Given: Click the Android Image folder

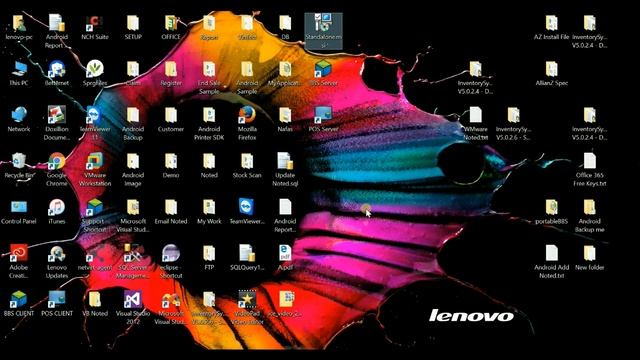Looking at the screenshot, I should coord(133,162).
